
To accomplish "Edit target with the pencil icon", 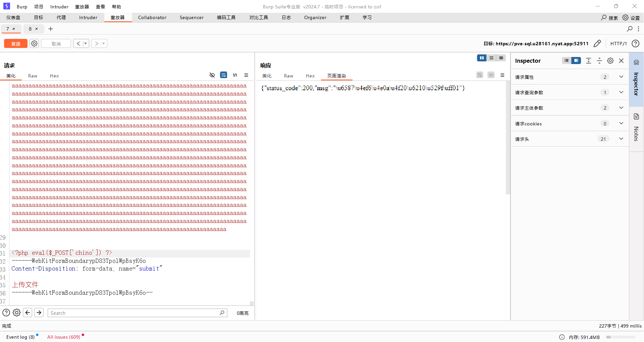I will click(x=597, y=44).
